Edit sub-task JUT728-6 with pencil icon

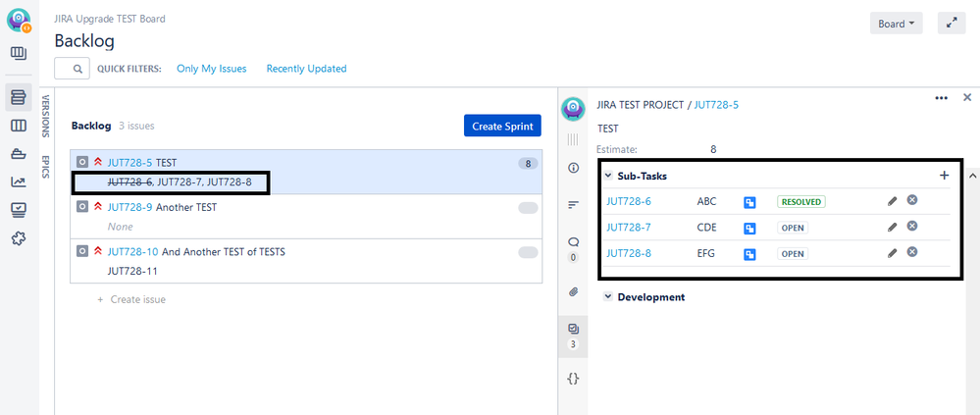tap(892, 201)
